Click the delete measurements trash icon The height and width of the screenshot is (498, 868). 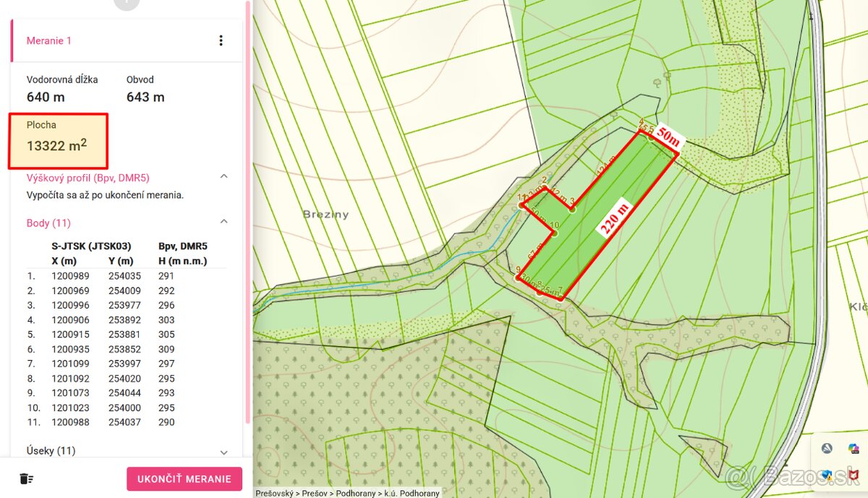click(27, 478)
